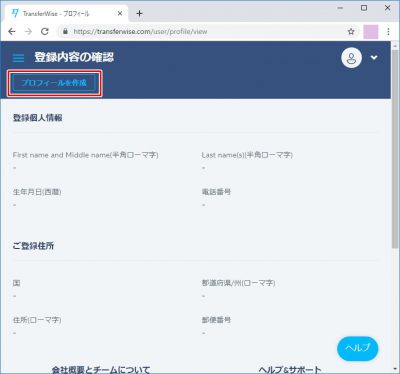Click the 都道府県/州(ローマ字) label
This screenshot has height=374, width=400.
coord(238,283)
